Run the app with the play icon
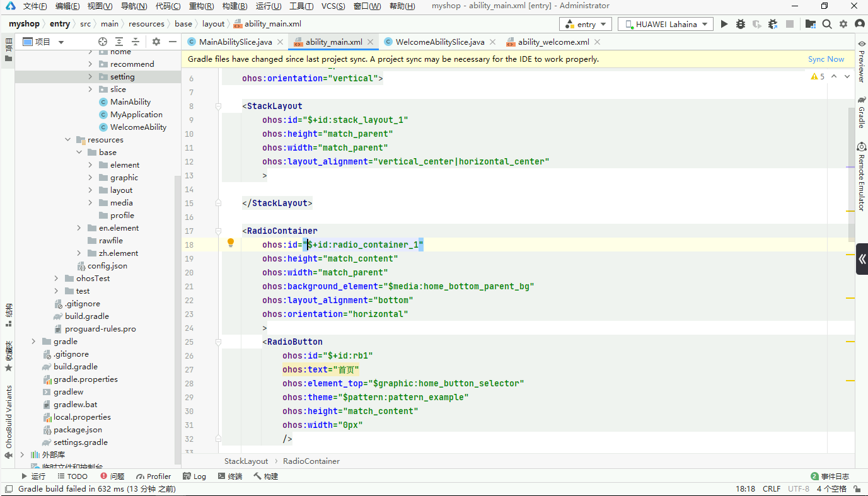The height and width of the screenshot is (496, 868). click(724, 24)
